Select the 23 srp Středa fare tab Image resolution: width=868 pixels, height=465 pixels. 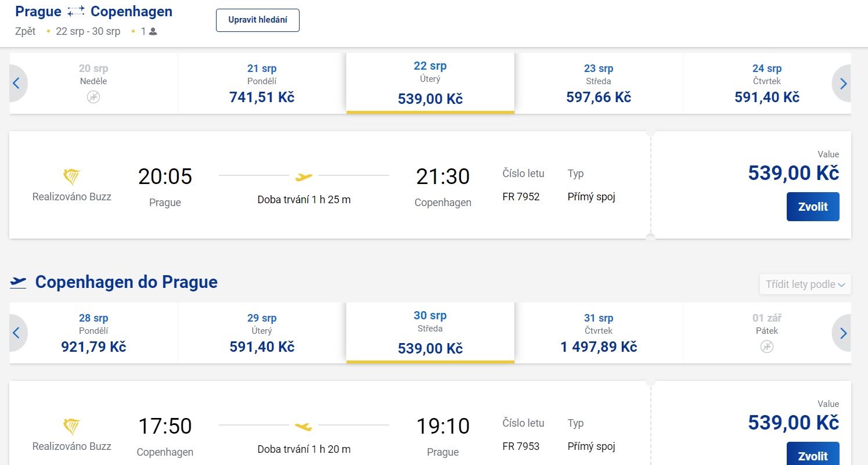599,84
